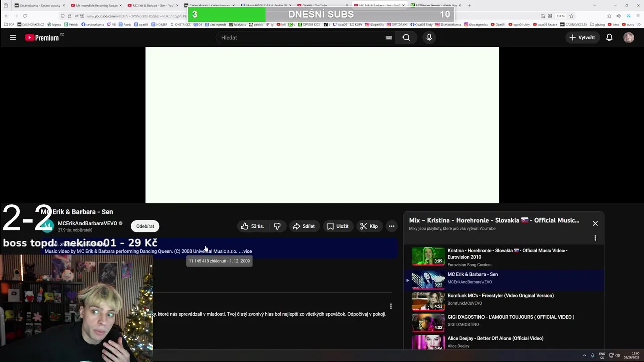
Task: Open the account avatar menu
Action: tap(629, 37)
